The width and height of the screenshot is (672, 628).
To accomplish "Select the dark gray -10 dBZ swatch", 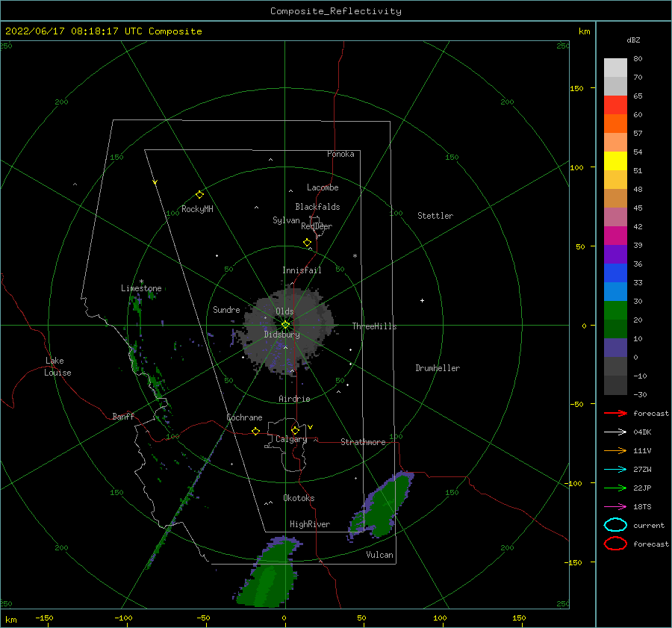I will pos(615,385).
